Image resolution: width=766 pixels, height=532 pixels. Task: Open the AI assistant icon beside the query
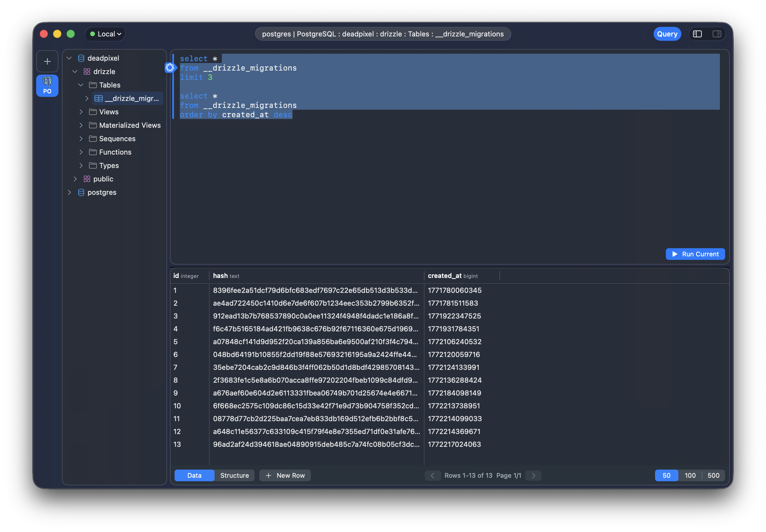coord(170,68)
